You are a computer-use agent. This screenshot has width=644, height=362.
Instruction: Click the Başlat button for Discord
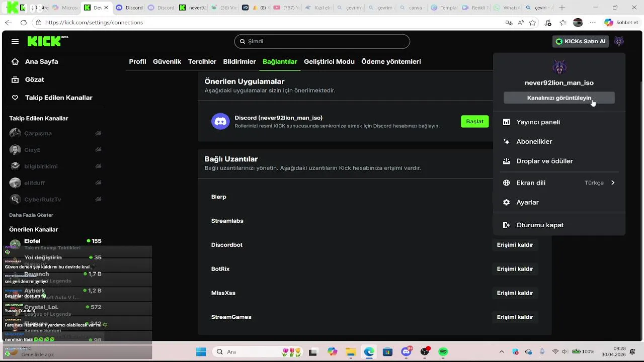coord(474,121)
